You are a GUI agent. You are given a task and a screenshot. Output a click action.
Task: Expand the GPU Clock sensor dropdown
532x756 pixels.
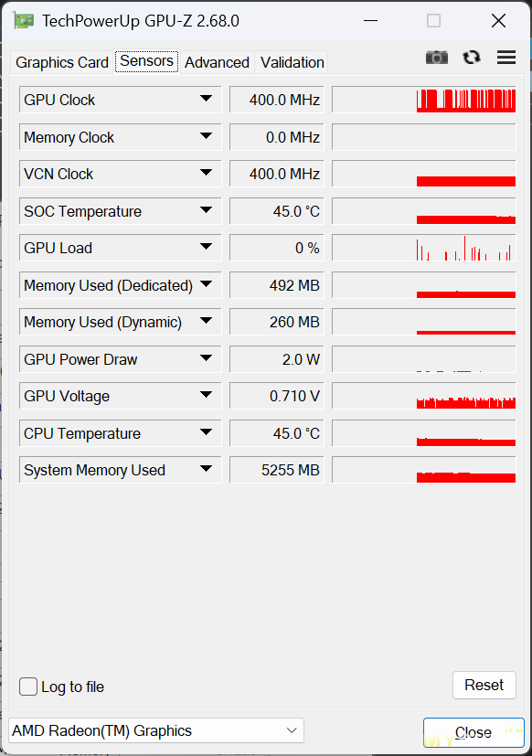point(206,99)
